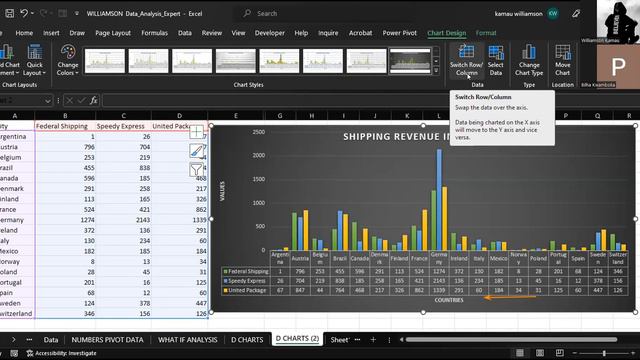Image resolution: width=640 pixels, height=360 pixels.
Task: Click the D CHARTS (2) sheet tab
Action: tap(298, 339)
